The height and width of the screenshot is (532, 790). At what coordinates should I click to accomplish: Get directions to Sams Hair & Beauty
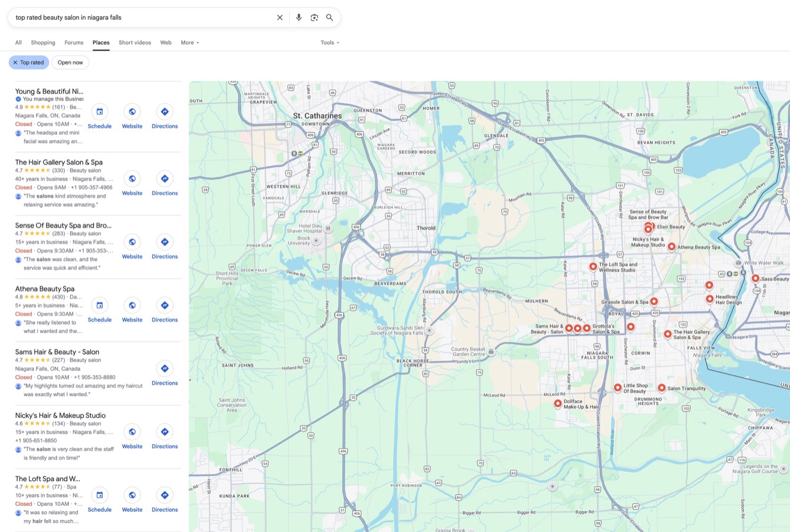coord(165,368)
